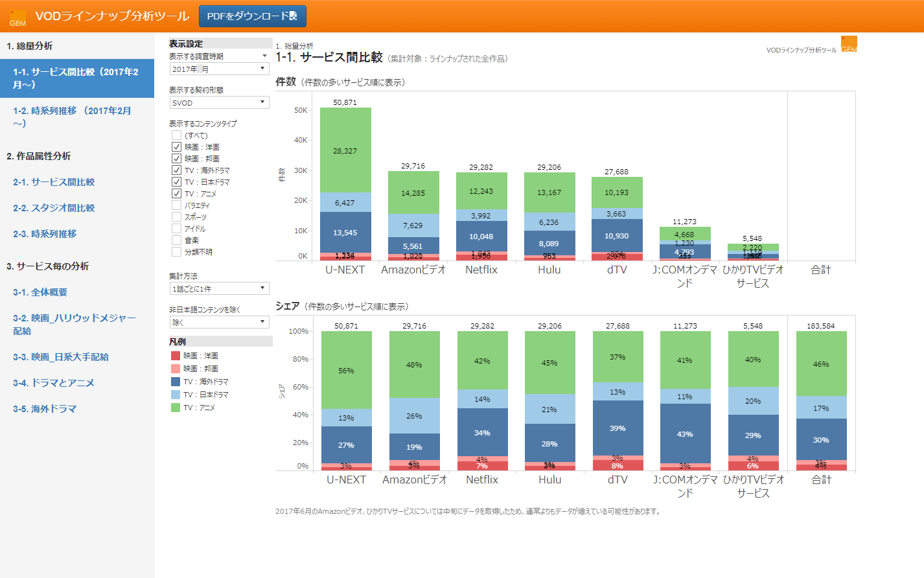Select 映画：洋画 red legend swatch
The image size is (924, 578).
pyautogui.click(x=175, y=356)
